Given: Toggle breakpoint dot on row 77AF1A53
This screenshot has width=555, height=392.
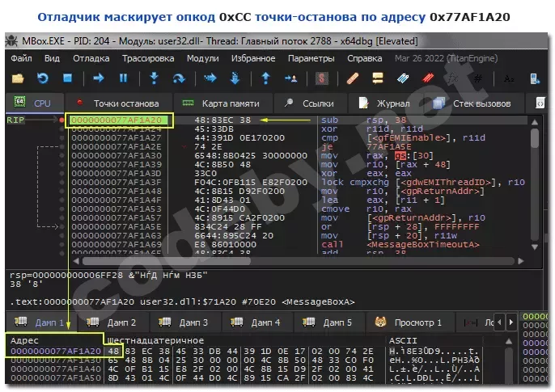Looking at the screenshot, I should tap(61, 209).
